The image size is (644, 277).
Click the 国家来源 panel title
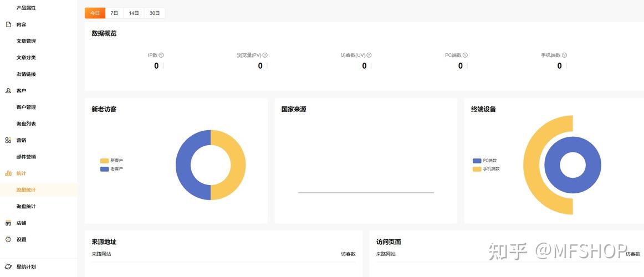coord(294,110)
